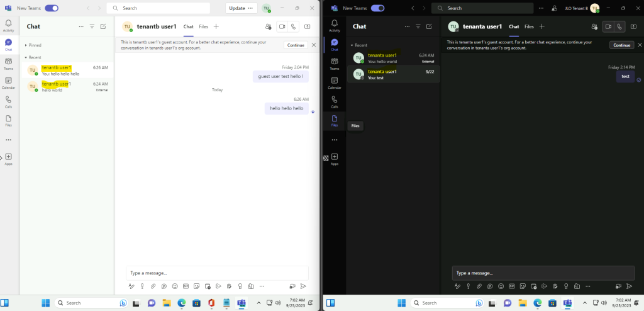Click Search box in left Teams window

tap(158, 8)
